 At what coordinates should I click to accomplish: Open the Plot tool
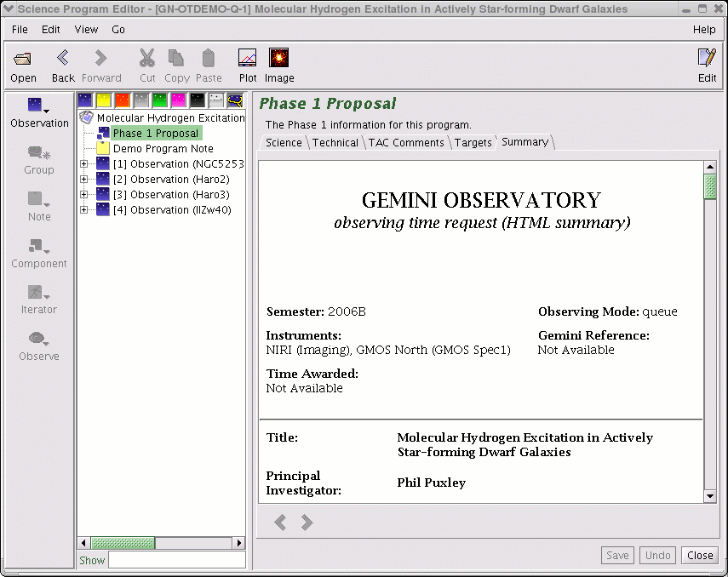pos(248,66)
